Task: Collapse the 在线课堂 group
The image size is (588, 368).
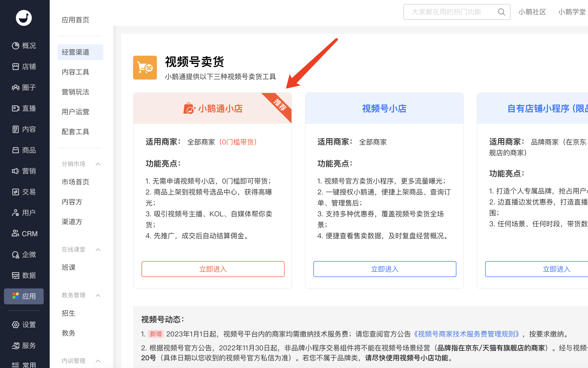Action: tap(98, 250)
